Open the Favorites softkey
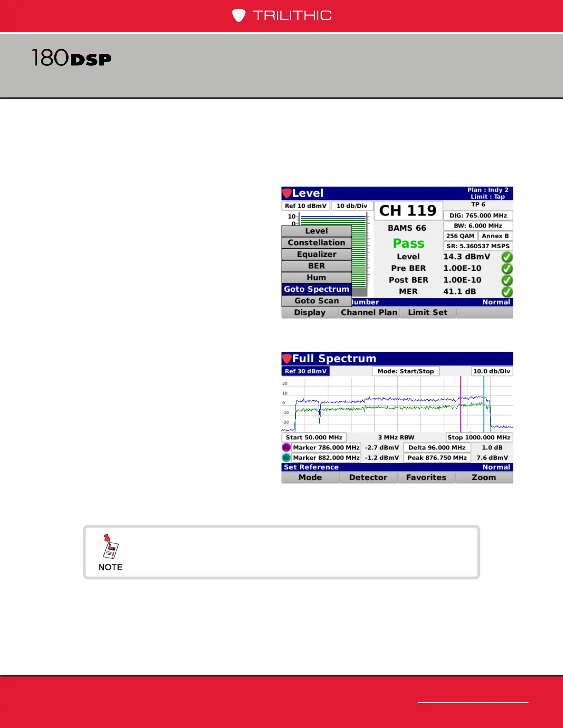The image size is (563, 728). 426,478
